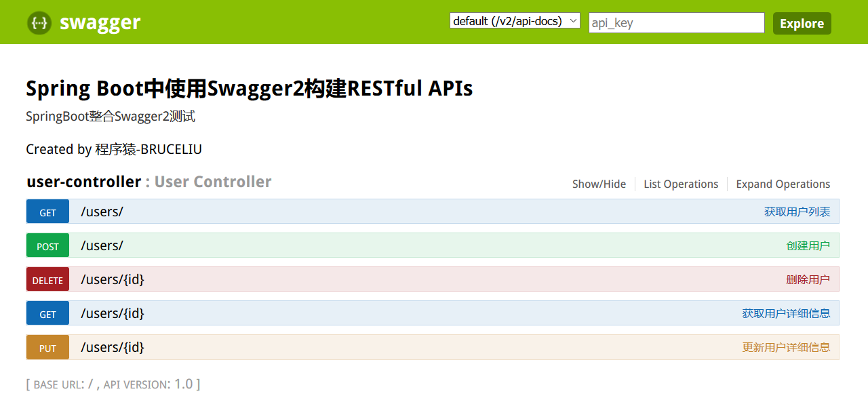Screen dimensions: 868x398
Task: Click SpringBoot整合Swagger2测试 description text
Action: (x=111, y=116)
